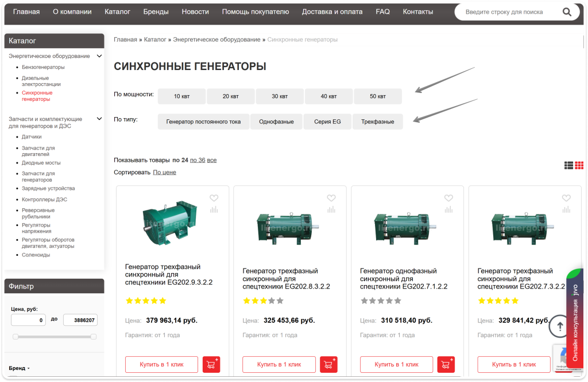
Task: Toggle wishlist heart on EG202.7.1.2.2 generator
Action: 448,198
